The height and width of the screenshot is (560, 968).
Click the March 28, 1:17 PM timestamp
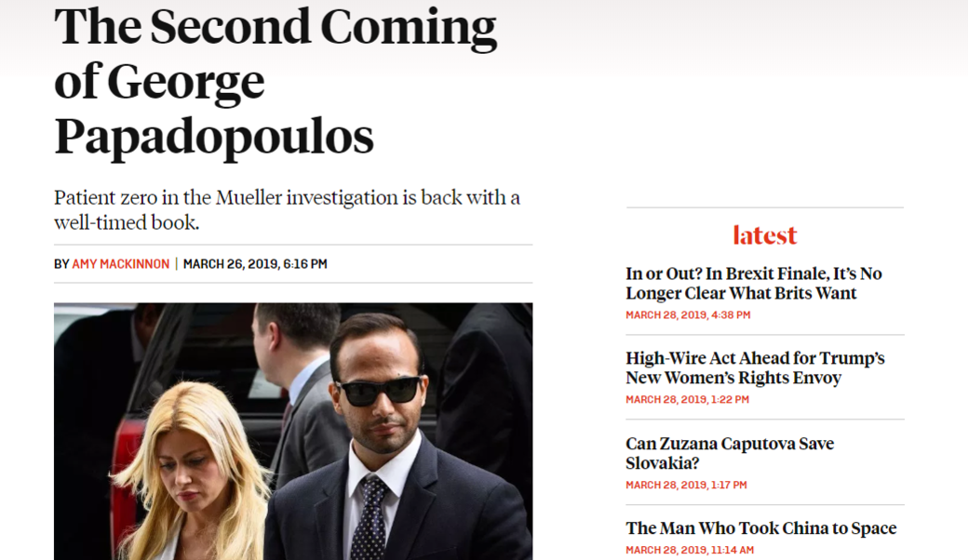point(687,485)
